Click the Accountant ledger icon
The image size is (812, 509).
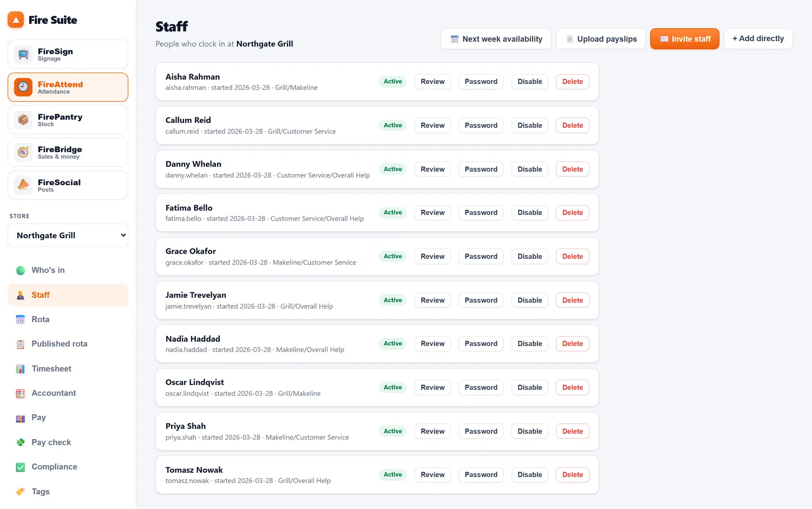click(x=21, y=393)
